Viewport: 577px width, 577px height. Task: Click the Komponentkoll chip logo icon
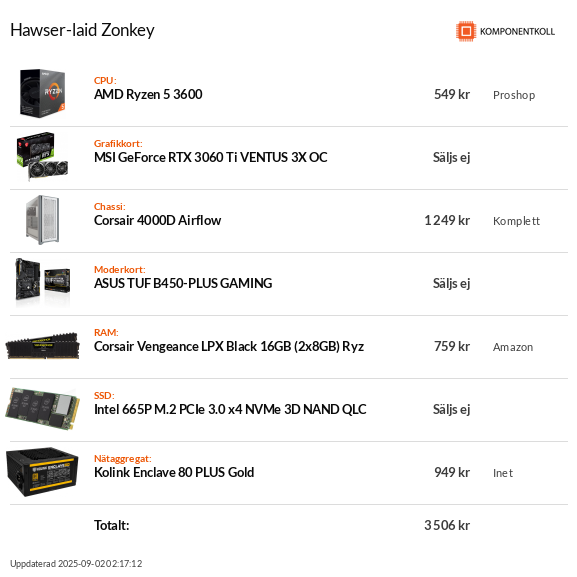[466, 31]
